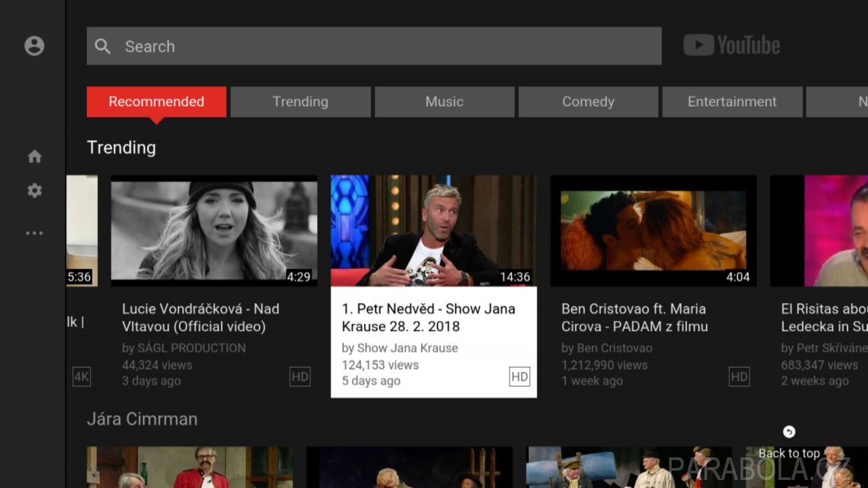Click title '1. Petr Nedvěd - Show Jana Krause'
This screenshot has height=488, width=868.
[x=429, y=318]
